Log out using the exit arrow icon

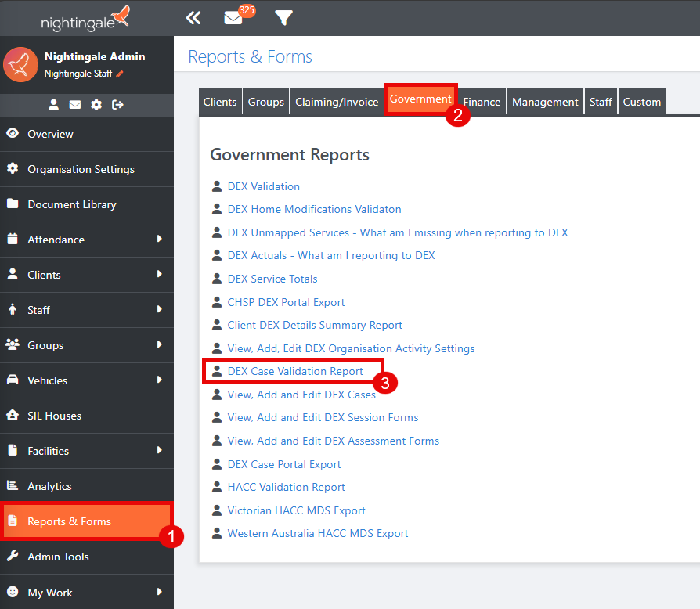(x=118, y=105)
